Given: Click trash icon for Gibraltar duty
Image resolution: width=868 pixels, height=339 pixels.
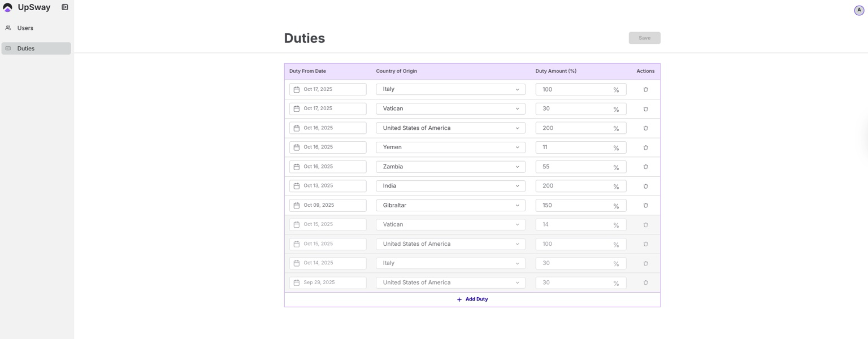Looking at the screenshot, I should coord(645,206).
